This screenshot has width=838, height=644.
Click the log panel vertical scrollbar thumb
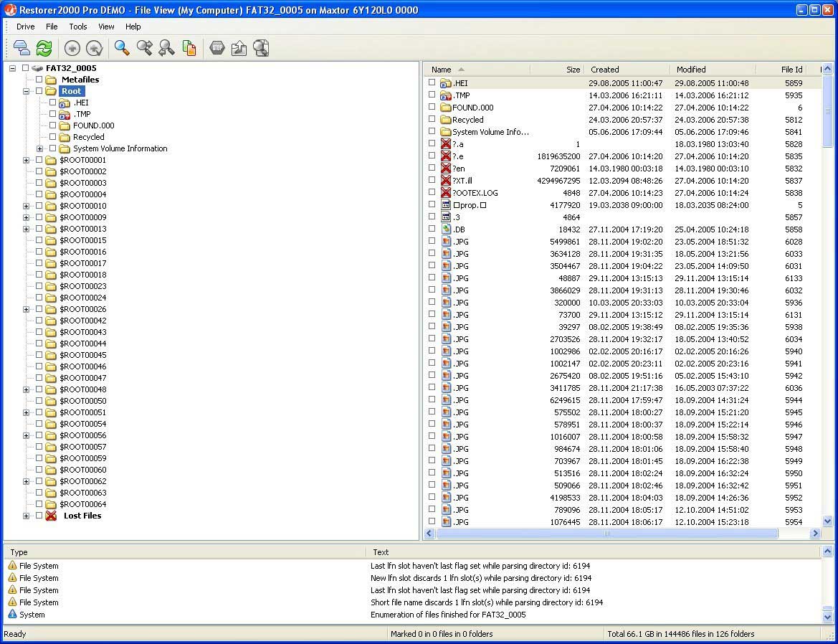[x=827, y=609]
